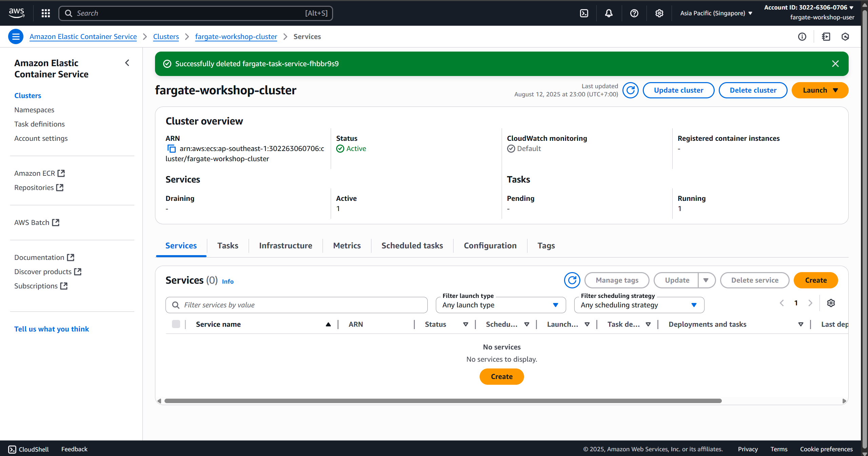868x456 pixels.
Task: Open Subscriptions external link
Action: [x=41, y=286]
